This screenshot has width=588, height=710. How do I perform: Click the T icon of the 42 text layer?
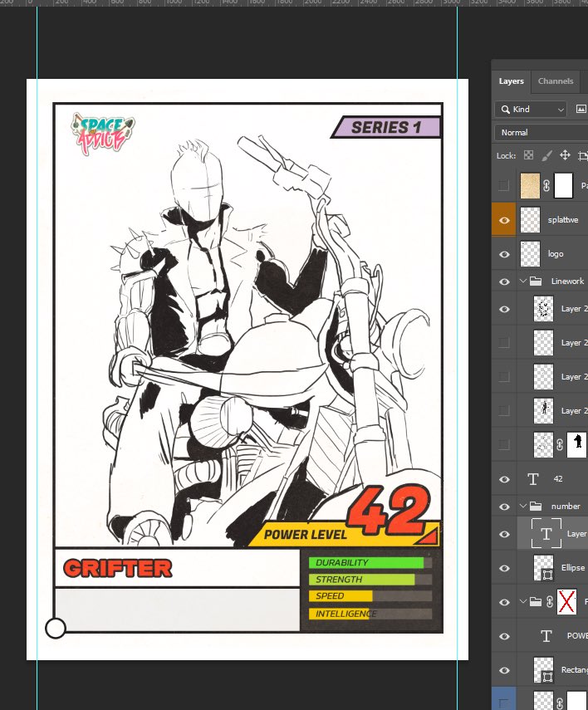coord(533,479)
